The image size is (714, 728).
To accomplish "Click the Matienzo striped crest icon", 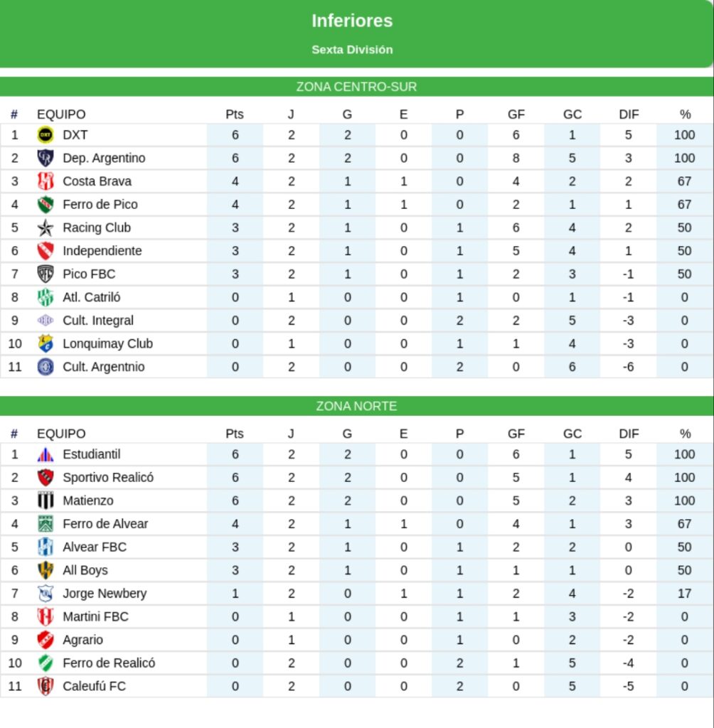I will (46, 500).
